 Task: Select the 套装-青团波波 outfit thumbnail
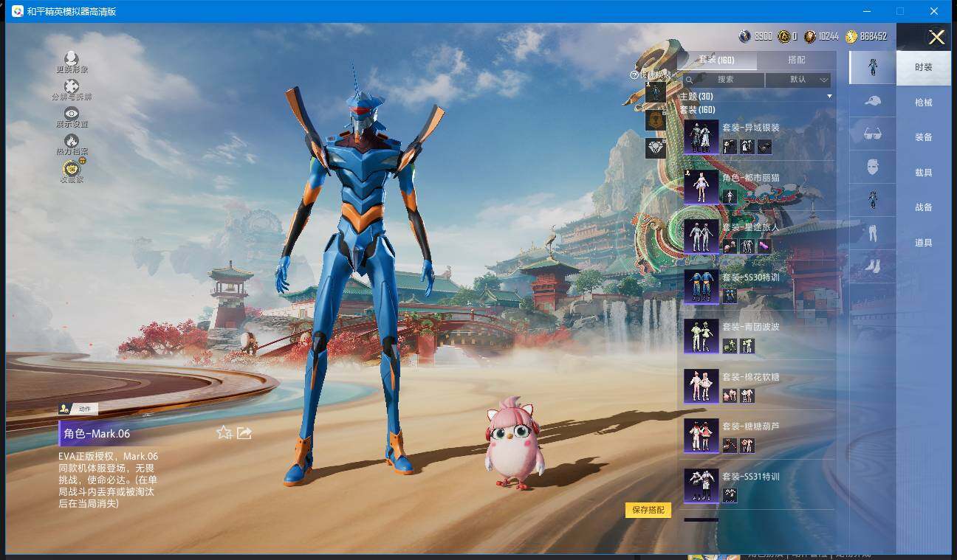point(702,336)
